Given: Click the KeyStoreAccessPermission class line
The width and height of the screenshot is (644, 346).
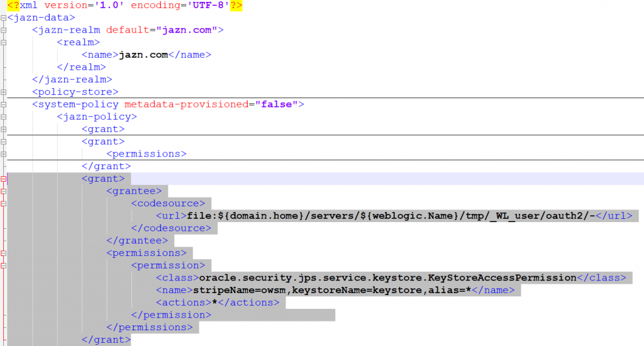Looking at the screenshot, I should pos(391,278).
